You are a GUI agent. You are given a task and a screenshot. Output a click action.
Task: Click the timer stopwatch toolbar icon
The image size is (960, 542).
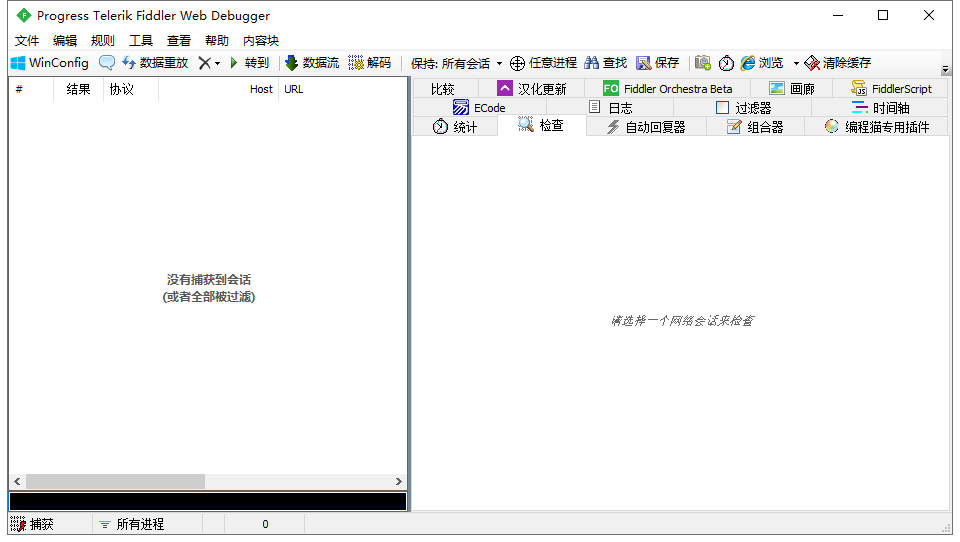coord(726,62)
